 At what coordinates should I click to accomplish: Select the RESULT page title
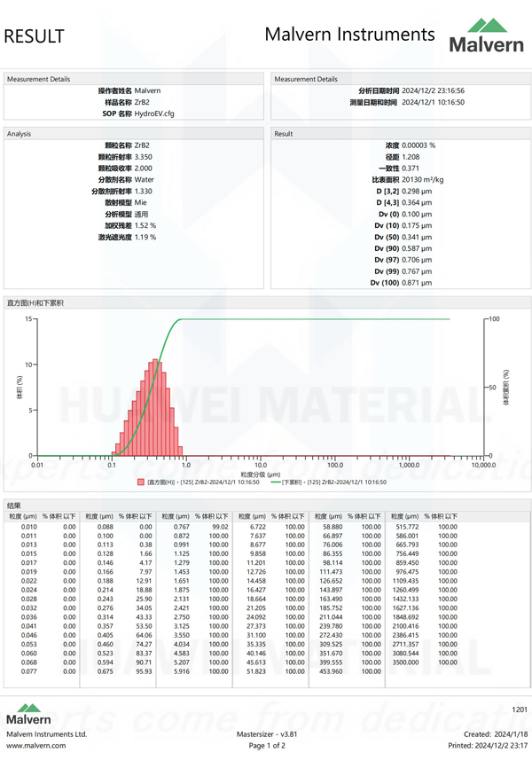coord(35,36)
